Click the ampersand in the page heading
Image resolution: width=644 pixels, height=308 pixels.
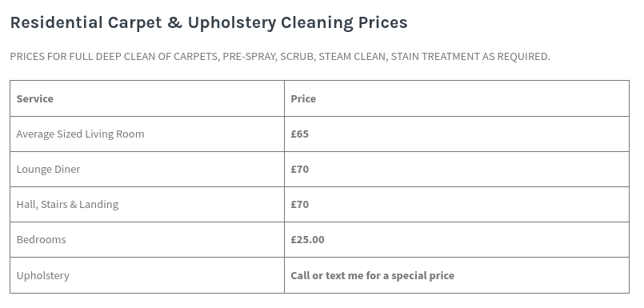[x=174, y=22]
